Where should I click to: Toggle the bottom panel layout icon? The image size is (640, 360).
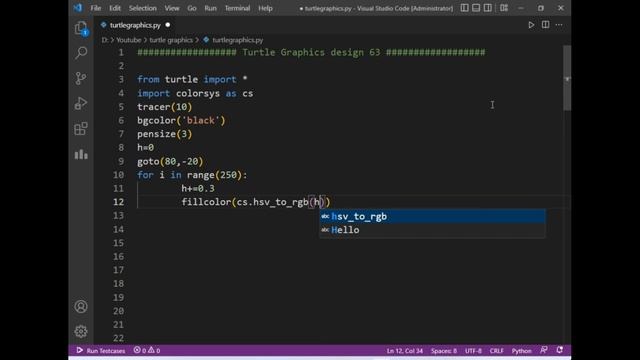tap(476, 8)
